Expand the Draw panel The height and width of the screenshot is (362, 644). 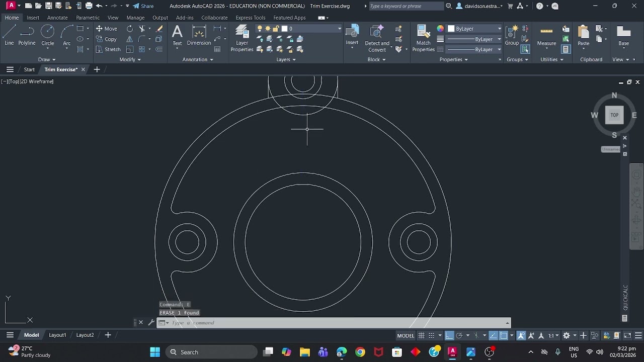[47, 59]
